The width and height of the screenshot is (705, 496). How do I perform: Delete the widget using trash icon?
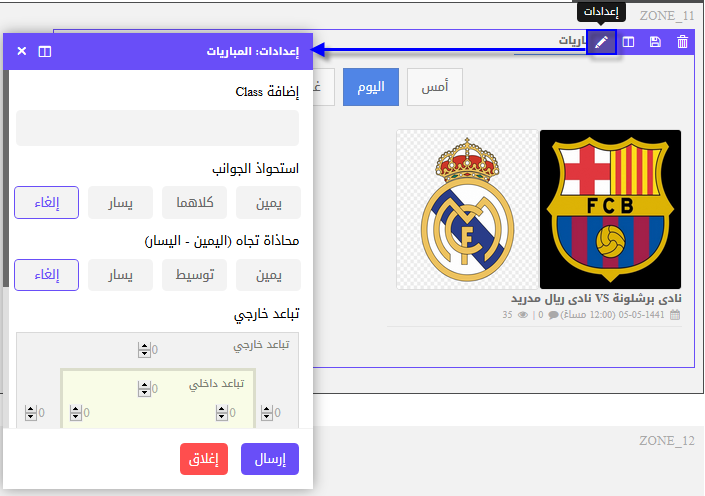coord(682,42)
